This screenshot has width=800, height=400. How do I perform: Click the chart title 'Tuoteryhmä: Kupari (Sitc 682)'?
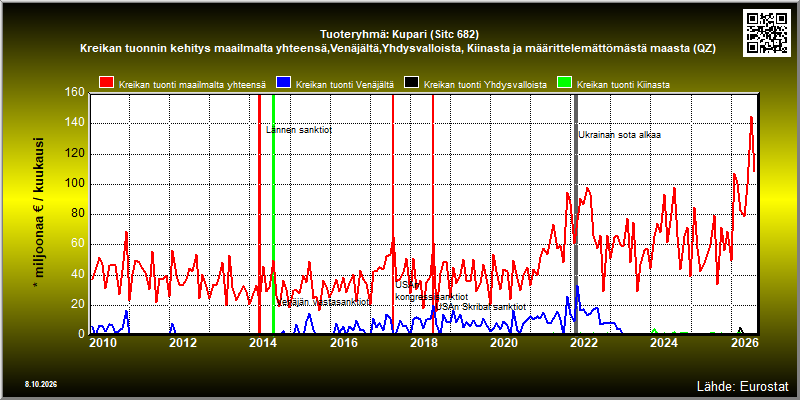point(399,35)
